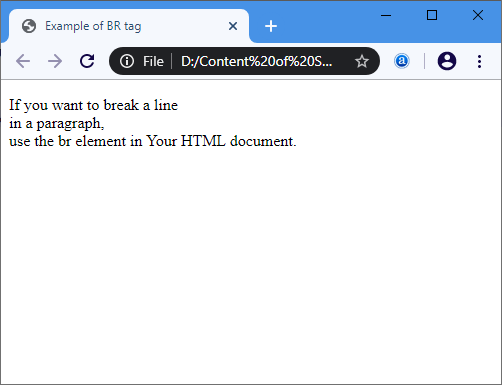The width and height of the screenshot is (502, 385).
Task: Open a new tab with plus button
Action: point(271,26)
